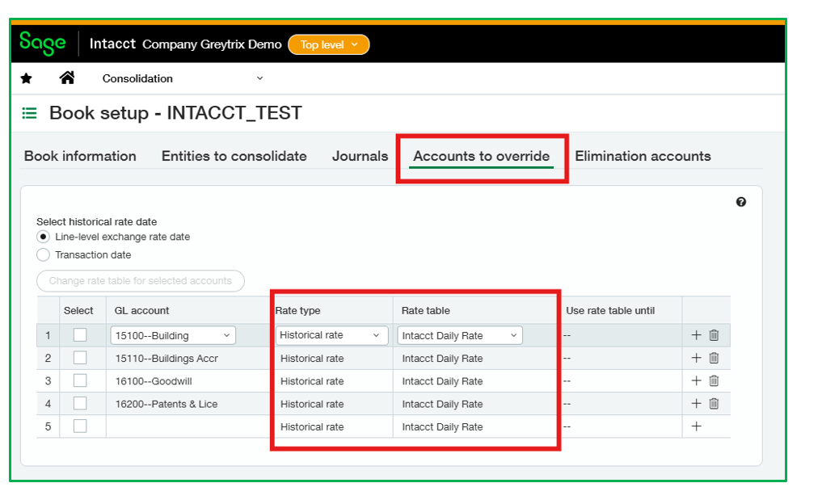
Task: Add a row after Buildings Accr row
Action: coord(696,358)
